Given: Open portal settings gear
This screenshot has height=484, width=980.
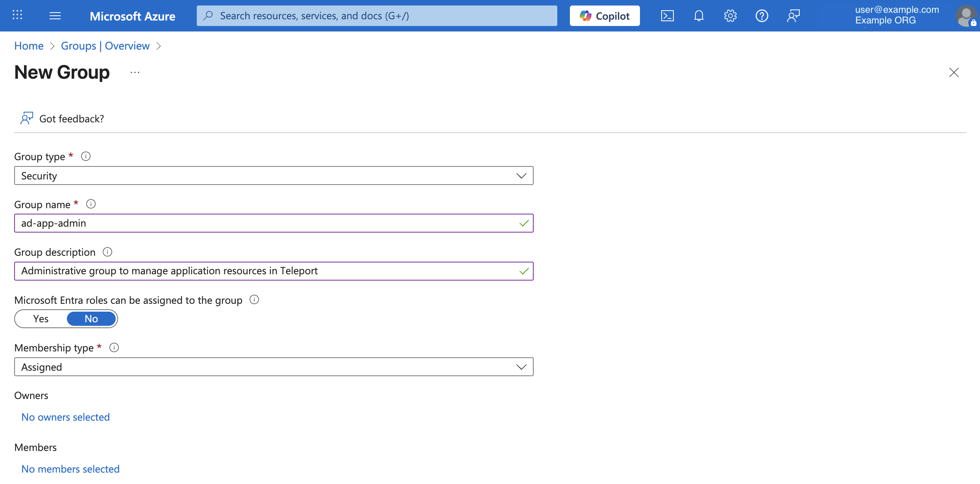Looking at the screenshot, I should pyautogui.click(x=730, y=16).
